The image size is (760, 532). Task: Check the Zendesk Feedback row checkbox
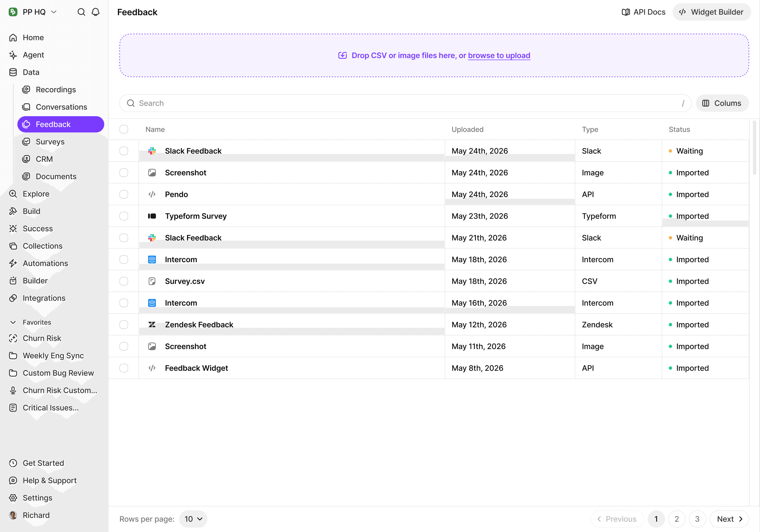point(124,325)
